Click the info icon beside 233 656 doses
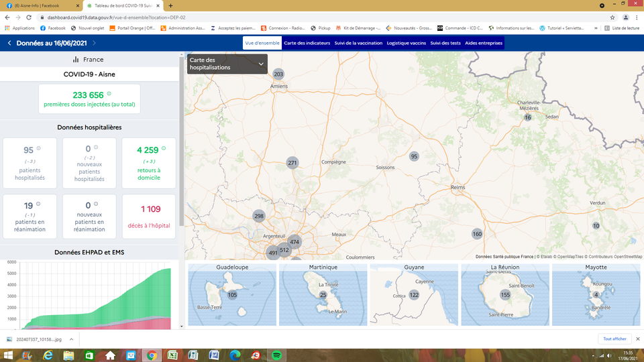This screenshot has width=644, height=362. click(109, 94)
